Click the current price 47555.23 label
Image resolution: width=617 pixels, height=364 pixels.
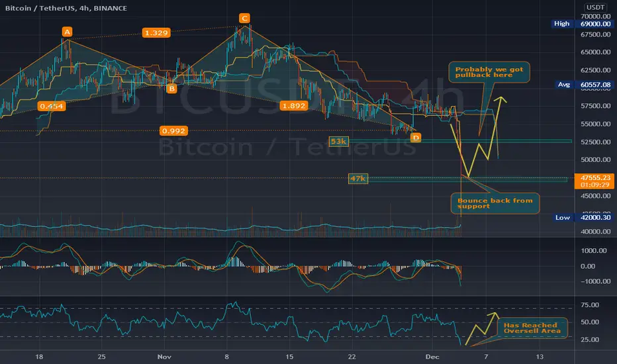[594, 181]
